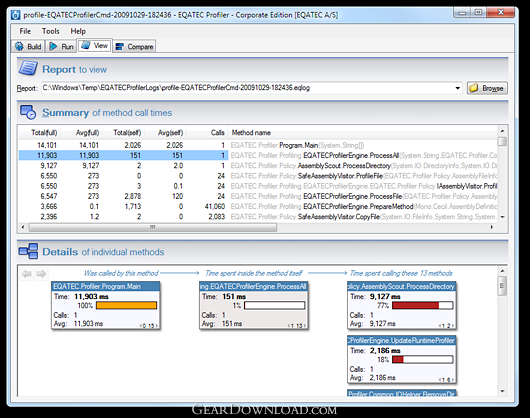This screenshot has height=418, width=530.
Task: Select the SafeAssemblyVisitor.ProfileFile row
Action: 258,176
